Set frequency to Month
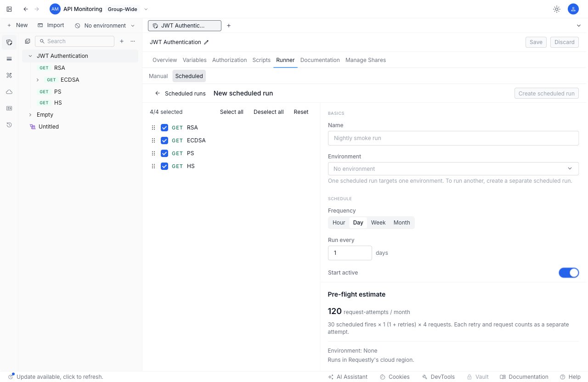 click(402, 223)
